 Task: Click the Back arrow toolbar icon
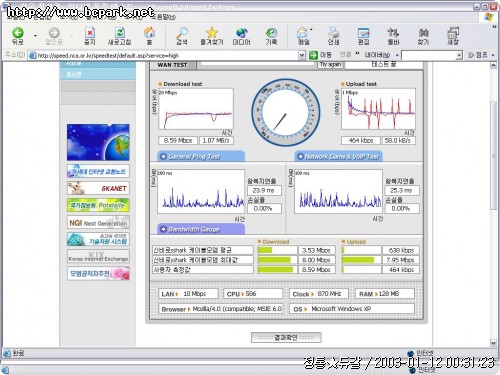click(18, 33)
